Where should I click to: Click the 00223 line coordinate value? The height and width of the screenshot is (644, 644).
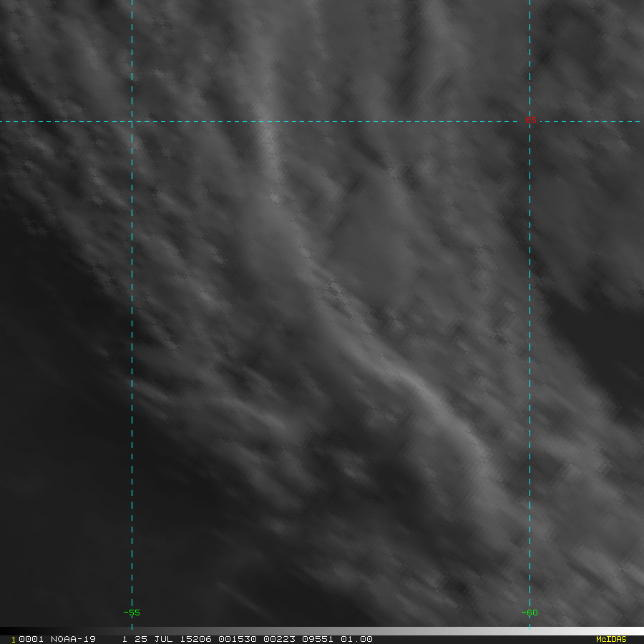click(279, 639)
